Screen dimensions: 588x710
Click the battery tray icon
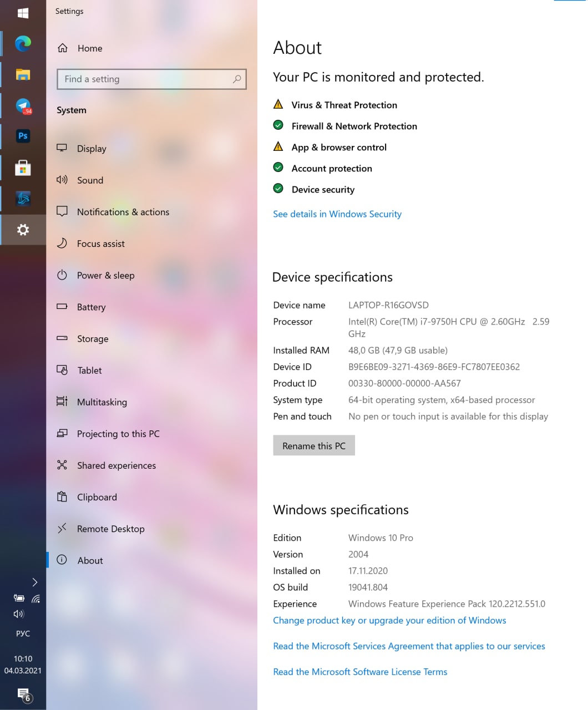tap(19, 598)
